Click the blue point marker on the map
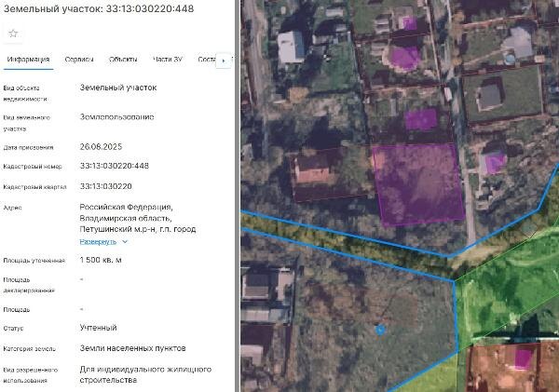559x392 pixels. click(380, 331)
